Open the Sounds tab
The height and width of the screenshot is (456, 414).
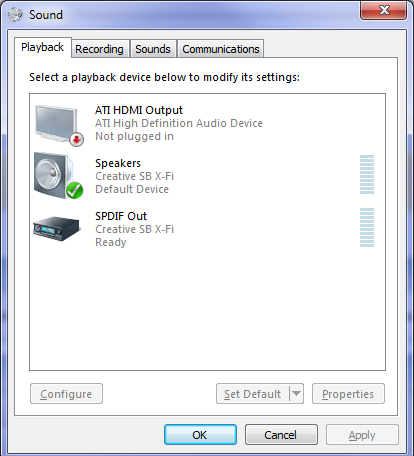tap(153, 49)
